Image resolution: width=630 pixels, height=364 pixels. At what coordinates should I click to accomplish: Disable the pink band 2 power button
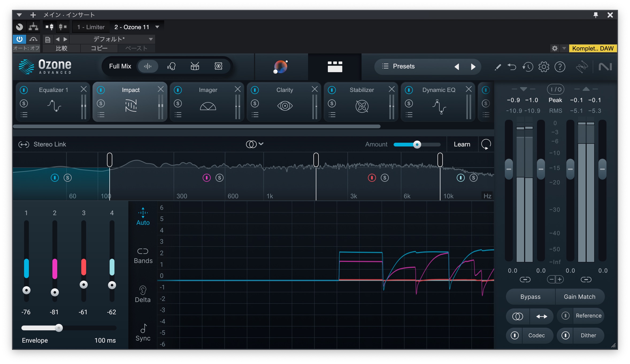click(x=206, y=178)
